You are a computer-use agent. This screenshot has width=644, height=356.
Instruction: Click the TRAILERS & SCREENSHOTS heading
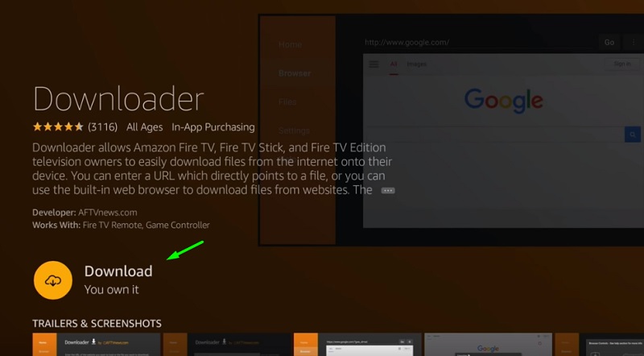click(97, 324)
